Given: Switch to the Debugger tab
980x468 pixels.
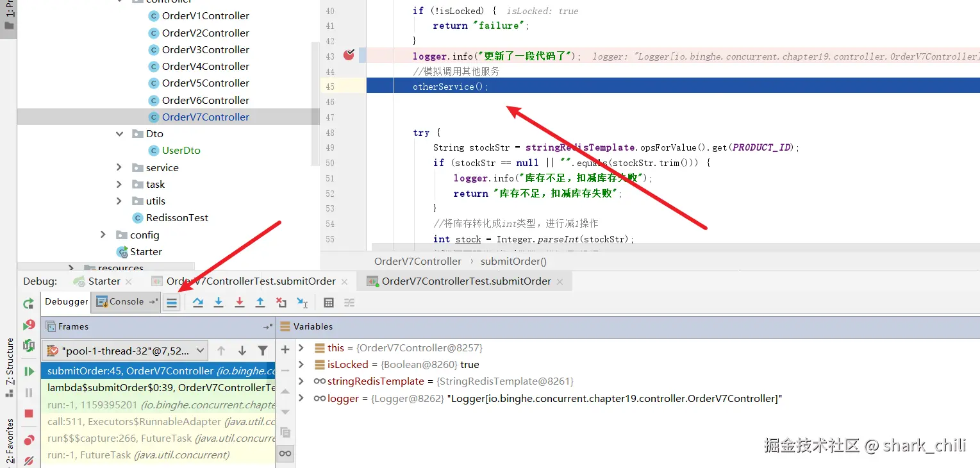Looking at the screenshot, I should pyautogui.click(x=67, y=301).
